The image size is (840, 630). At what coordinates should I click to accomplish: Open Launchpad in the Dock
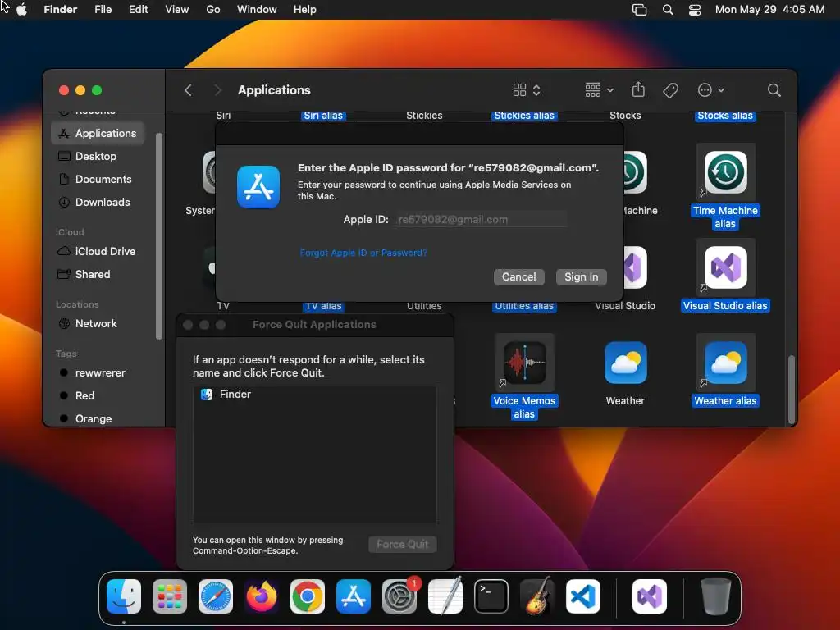[x=169, y=596]
